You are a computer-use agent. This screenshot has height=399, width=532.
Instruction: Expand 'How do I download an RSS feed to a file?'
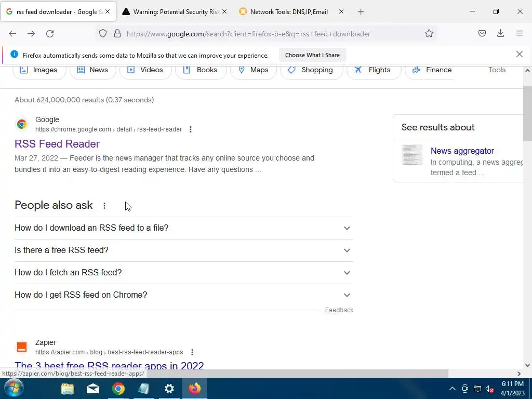tap(184, 228)
